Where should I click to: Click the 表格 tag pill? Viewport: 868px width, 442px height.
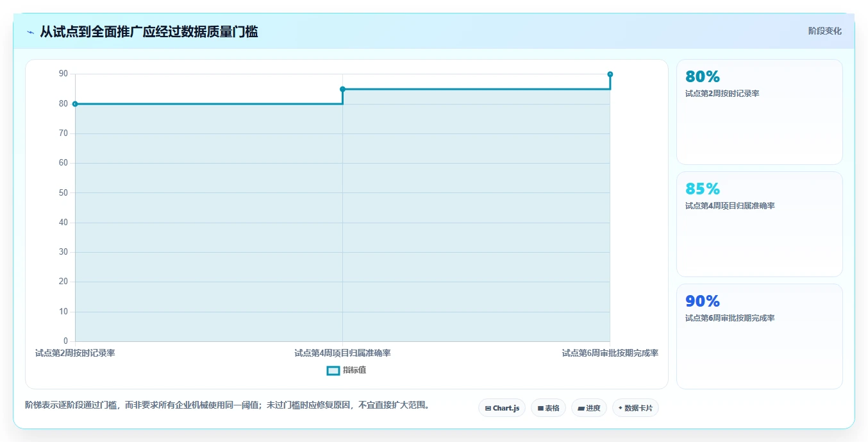pos(548,408)
